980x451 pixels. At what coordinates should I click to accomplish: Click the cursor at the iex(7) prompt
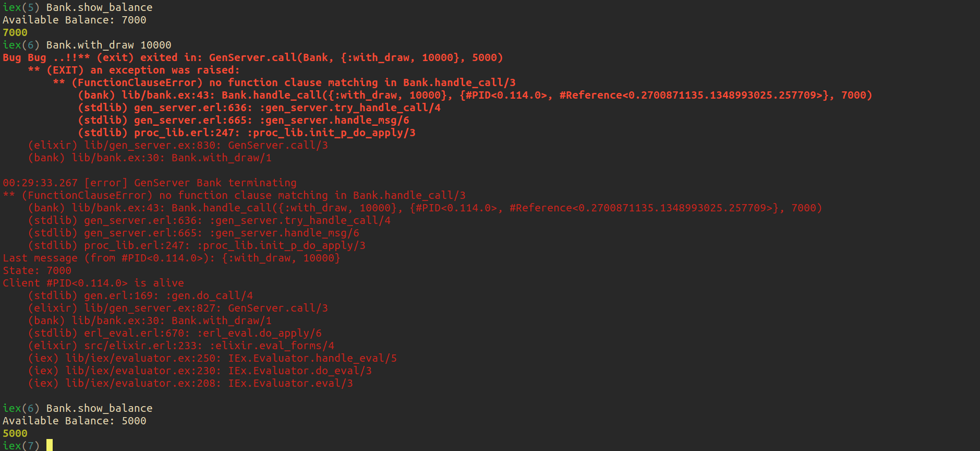click(50, 445)
